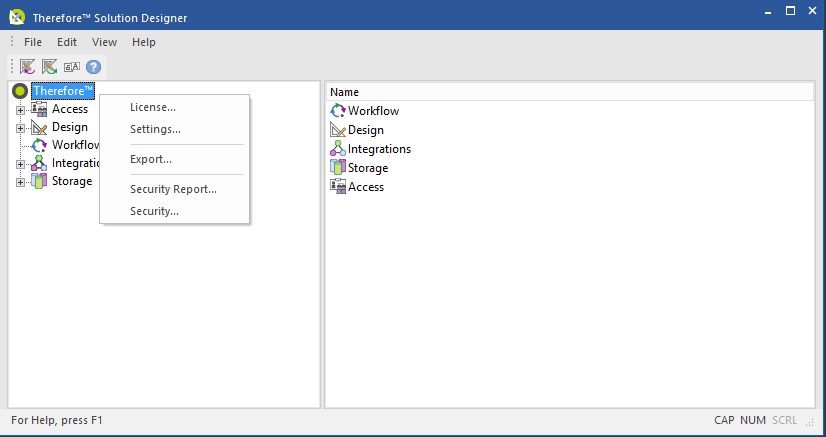Screen dimensions: 826x437
Task: Select Integrations text in right list
Action: (x=379, y=148)
